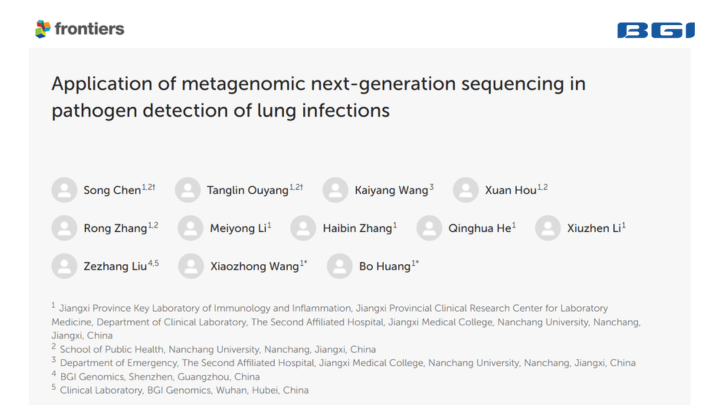The height and width of the screenshot is (405, 720).
Task: Click Song Chen's avatar icon
Action: 64,190
